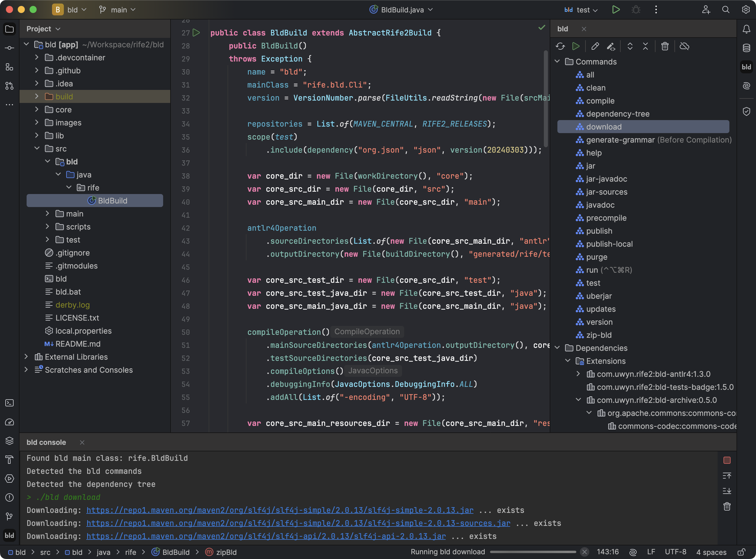This screenshot has width=756, height=559.
Task: Open slf4j-simple-2.0.13.jar download link
Action: (x=280, y=510)
